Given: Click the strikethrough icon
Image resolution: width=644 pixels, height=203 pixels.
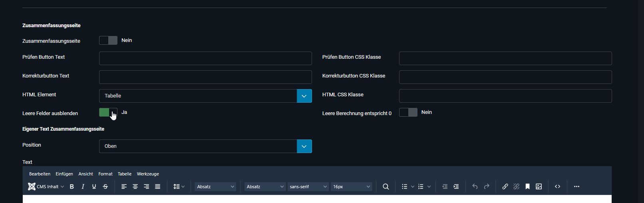Looking at the screenshot, I should tap(105, 187).
